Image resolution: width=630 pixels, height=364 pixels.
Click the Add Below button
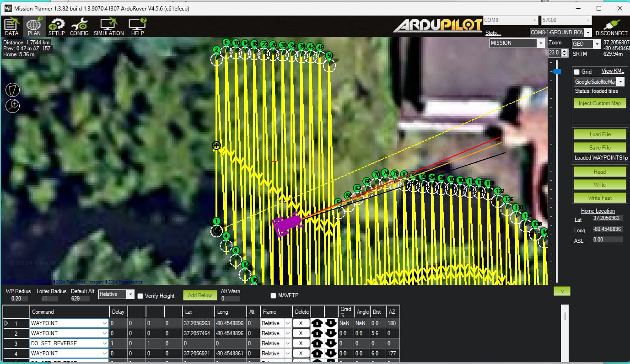[x=200, y=295]
